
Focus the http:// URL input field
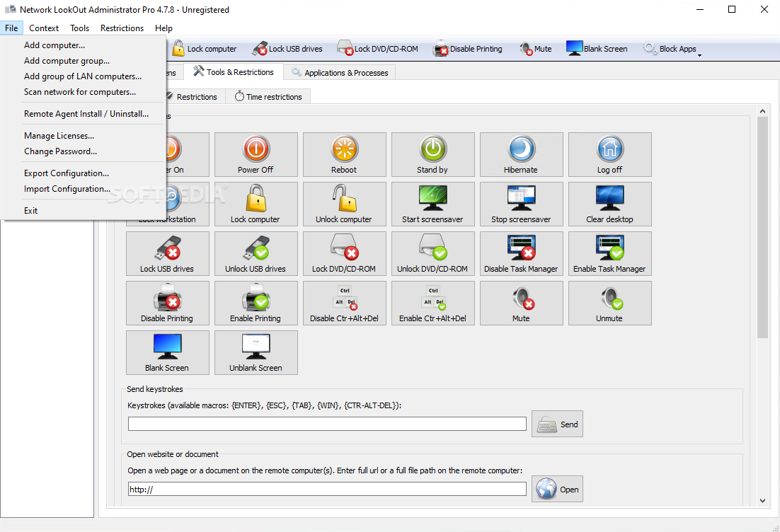(x=327, y=490)
